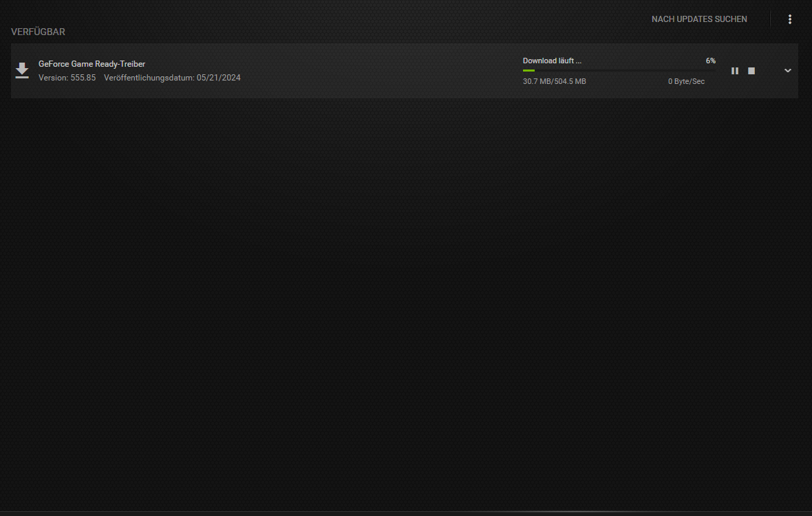Click the 30.7 MB/504.5 MB size text

click(x=554, y=81)
